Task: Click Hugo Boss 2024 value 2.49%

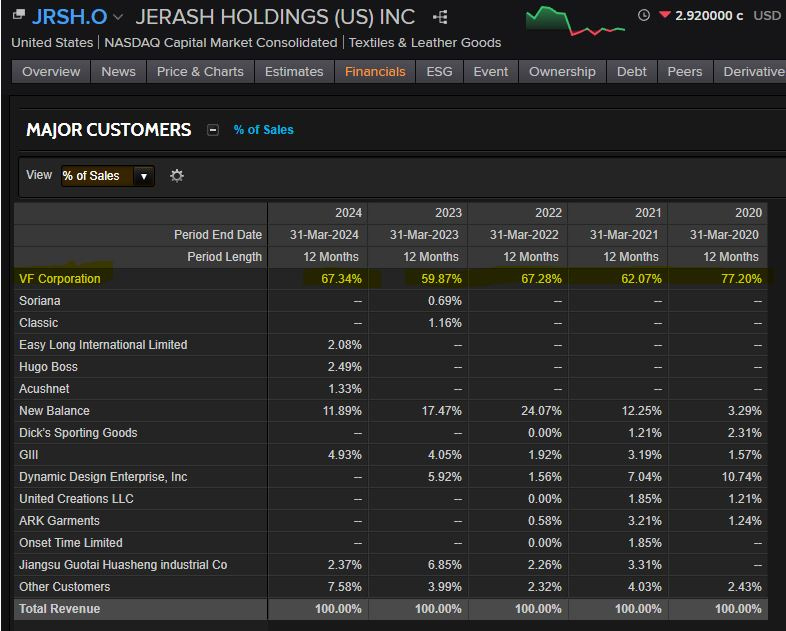Action: (345, 367)
